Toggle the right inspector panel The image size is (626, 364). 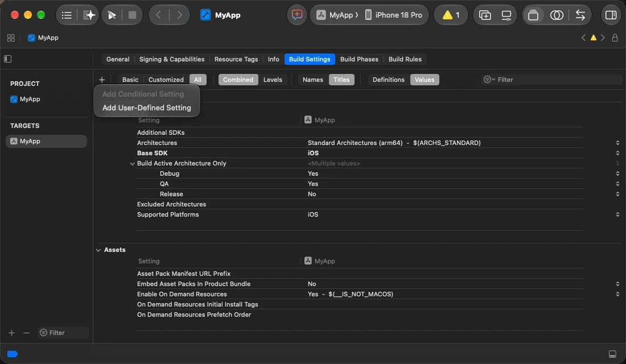pos(611,15)
